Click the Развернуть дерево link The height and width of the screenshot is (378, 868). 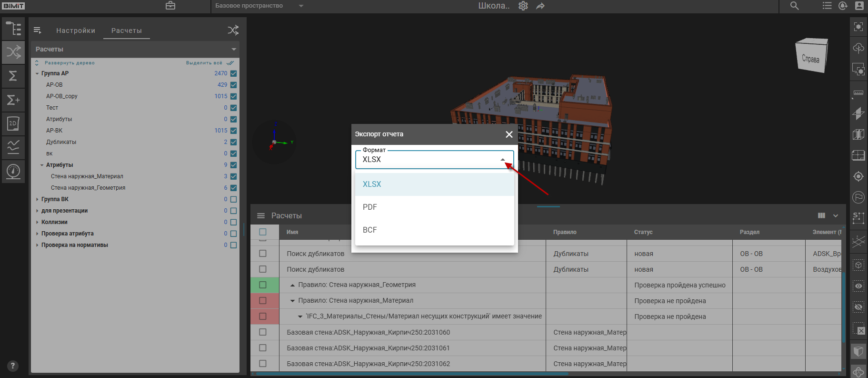click(70, 63)
